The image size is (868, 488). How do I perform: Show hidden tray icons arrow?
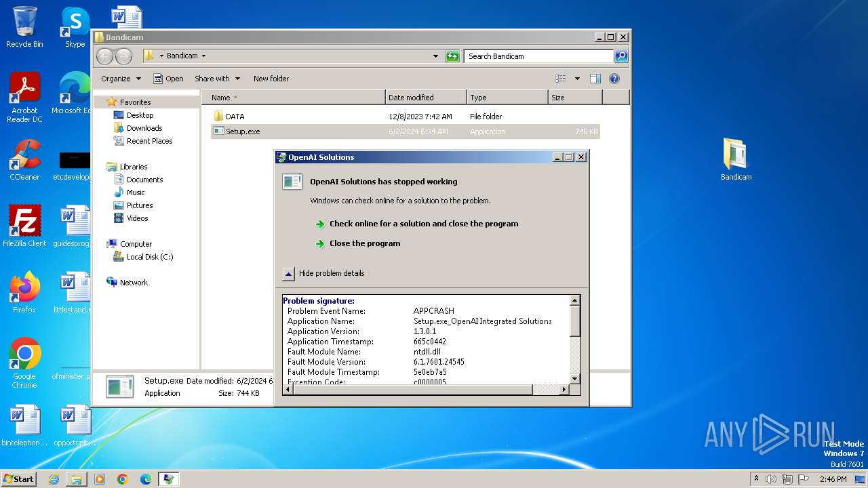click(756, 479)
